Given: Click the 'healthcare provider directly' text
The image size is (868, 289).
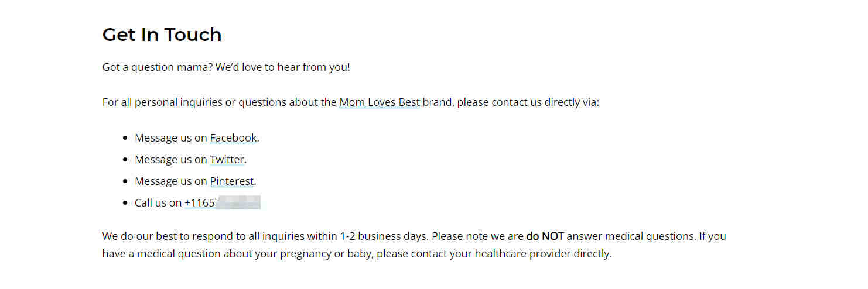Looking at the screenshot, I should [x=542, y=254].
